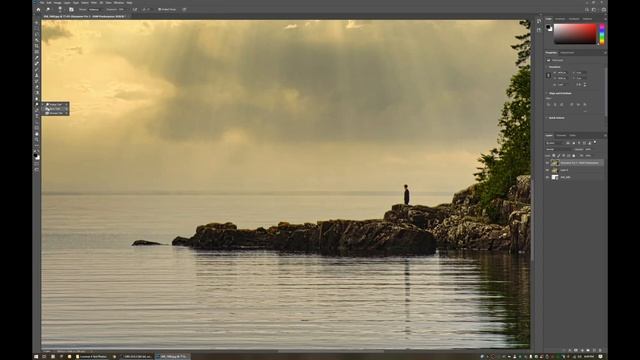640x360 pixels.
Task: Click the flip horizontal icon in Properties
Action: pos(578,84)
